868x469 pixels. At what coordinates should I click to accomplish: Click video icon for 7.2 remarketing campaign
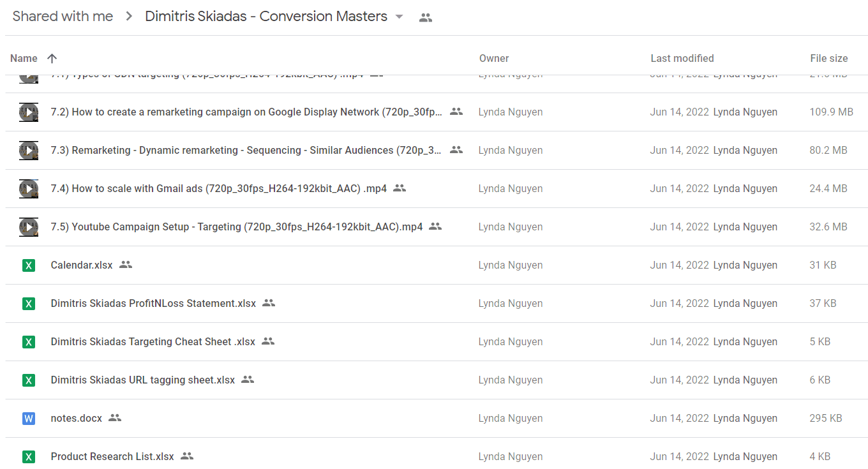29,112
